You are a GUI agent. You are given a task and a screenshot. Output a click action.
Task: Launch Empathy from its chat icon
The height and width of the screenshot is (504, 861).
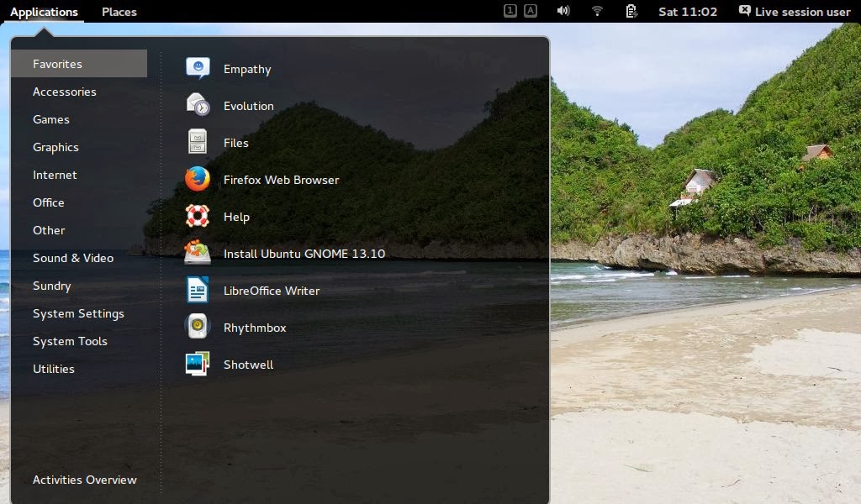pos(198,69)
